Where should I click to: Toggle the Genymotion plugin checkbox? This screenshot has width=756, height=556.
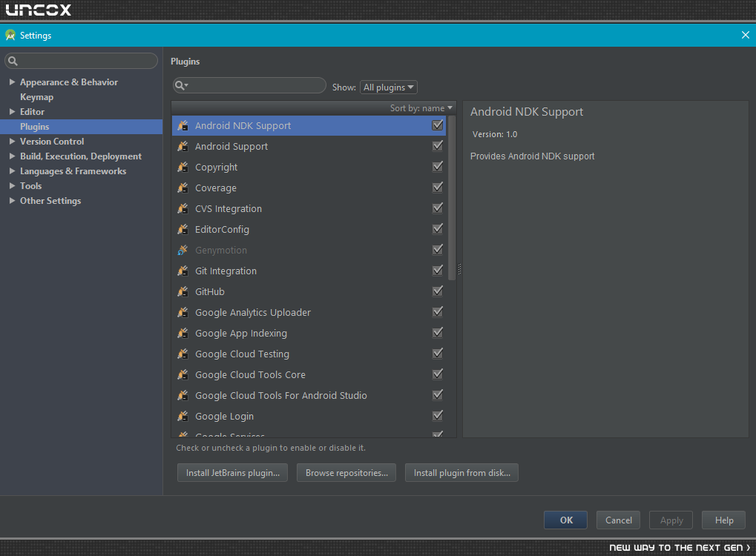437,250
